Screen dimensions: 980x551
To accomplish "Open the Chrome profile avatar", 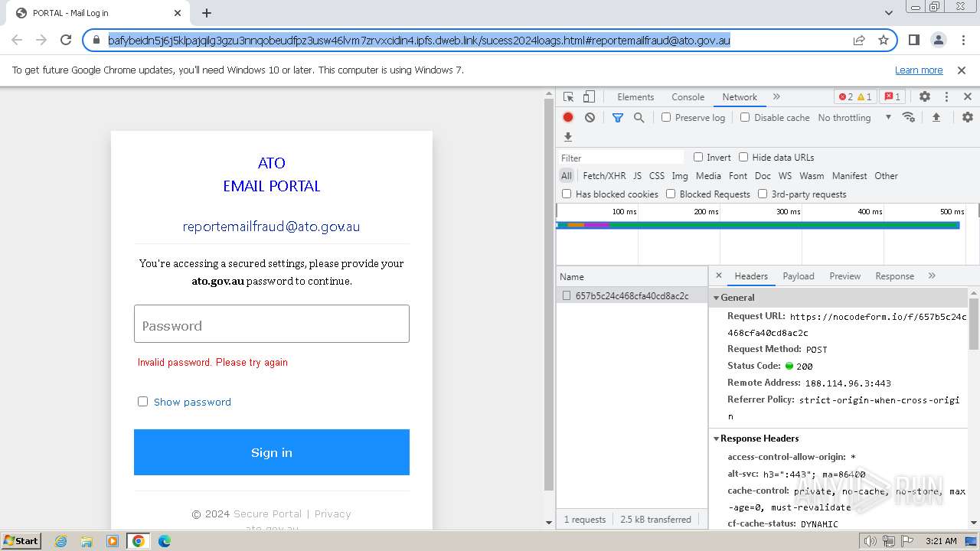I will [x=939, y=41].
